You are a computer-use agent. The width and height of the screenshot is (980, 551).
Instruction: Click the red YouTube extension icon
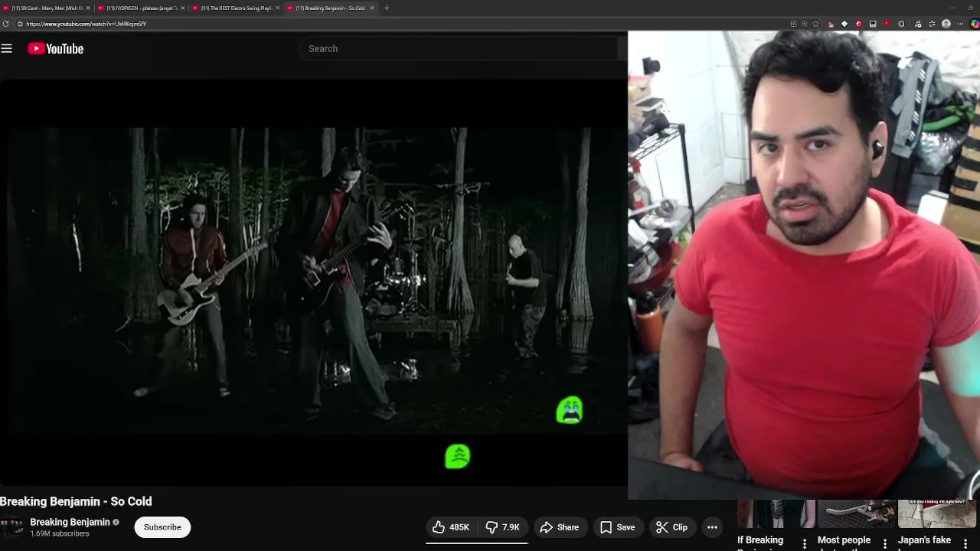pos(887,24)
